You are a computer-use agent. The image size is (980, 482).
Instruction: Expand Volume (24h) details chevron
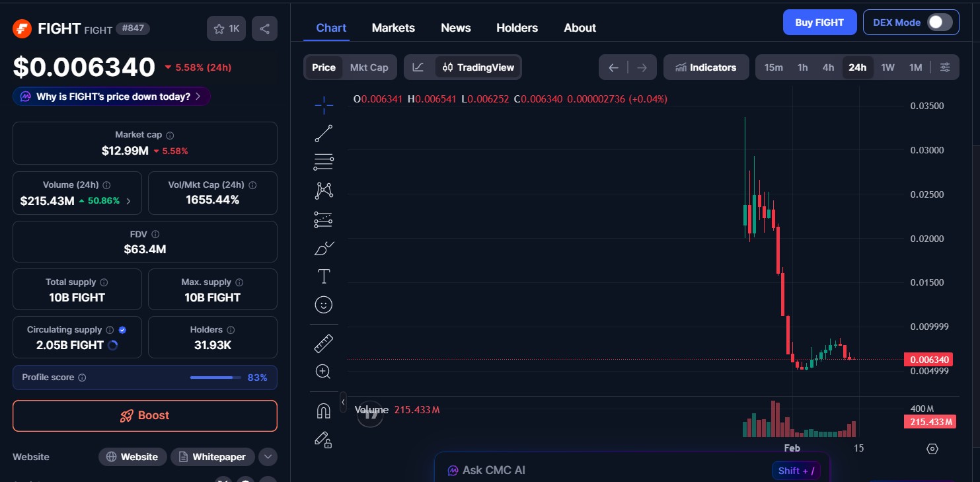(x=128, y=201)
